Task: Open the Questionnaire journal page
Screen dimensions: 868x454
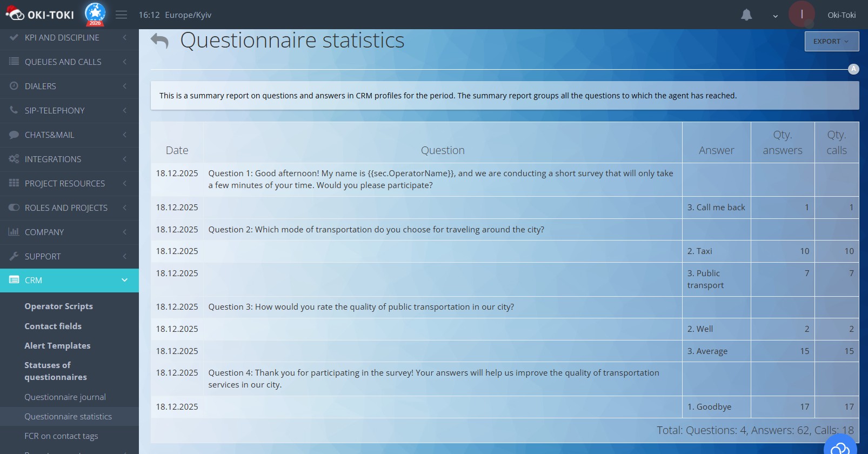Action: [65, 397]
